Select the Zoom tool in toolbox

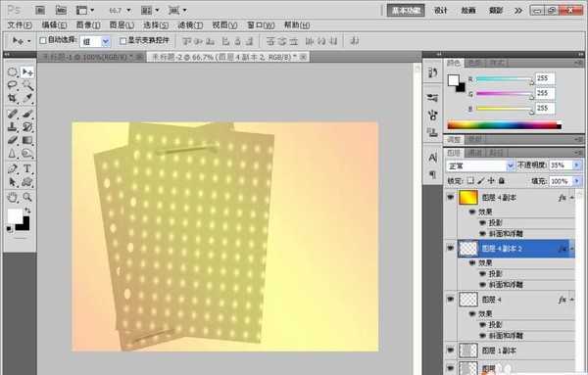[27, 197]
